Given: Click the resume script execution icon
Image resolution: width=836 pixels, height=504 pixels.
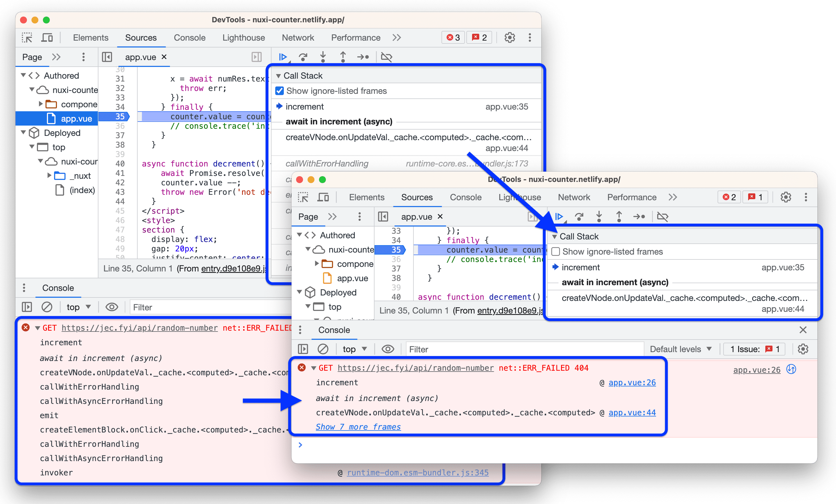Looking at the screenshot, I should point(284,56).
